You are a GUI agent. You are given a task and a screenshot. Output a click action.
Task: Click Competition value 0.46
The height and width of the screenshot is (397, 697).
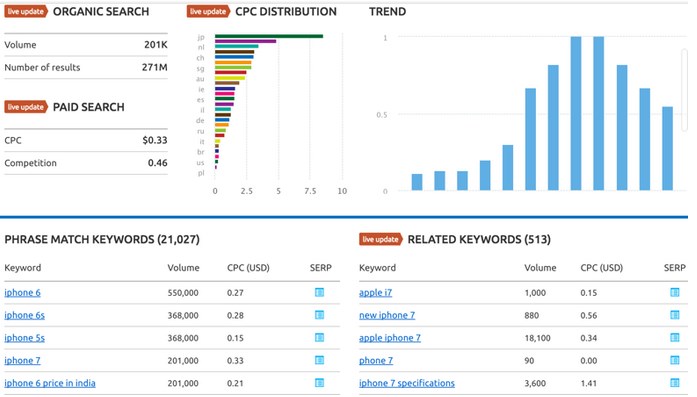click(x=157, y=163)
